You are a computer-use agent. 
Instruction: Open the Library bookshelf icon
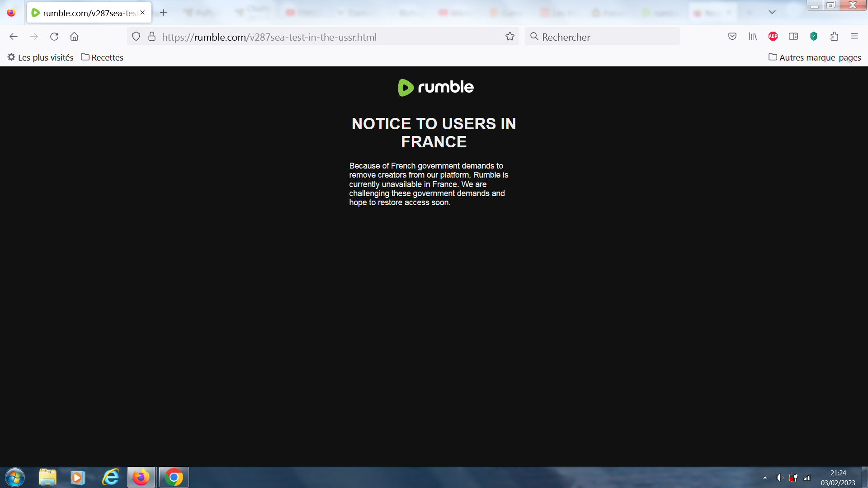(x=753, y=37)
